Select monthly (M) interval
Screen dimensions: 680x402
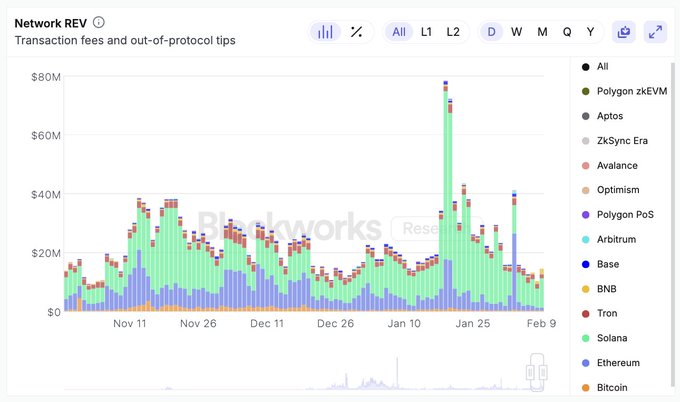pos(542,32)
